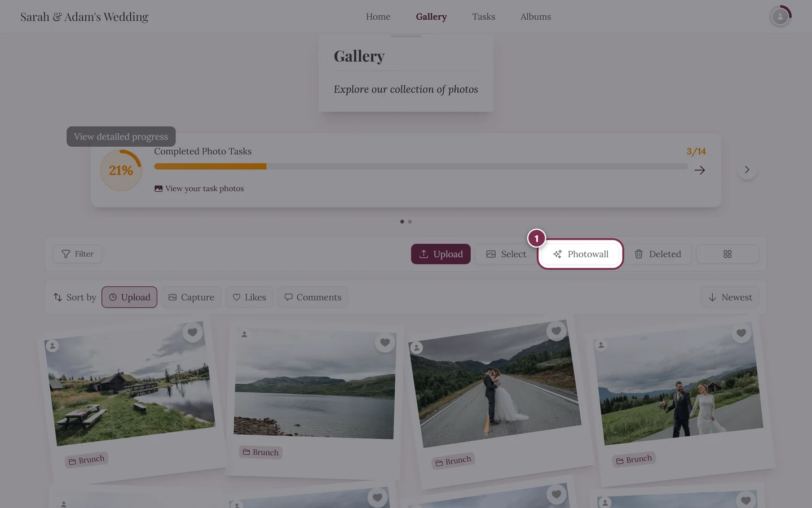Image resolution: width=812 pixels, height=508 pixels.
Task: Switch to the Gallery tab
Action: point(431,16)
